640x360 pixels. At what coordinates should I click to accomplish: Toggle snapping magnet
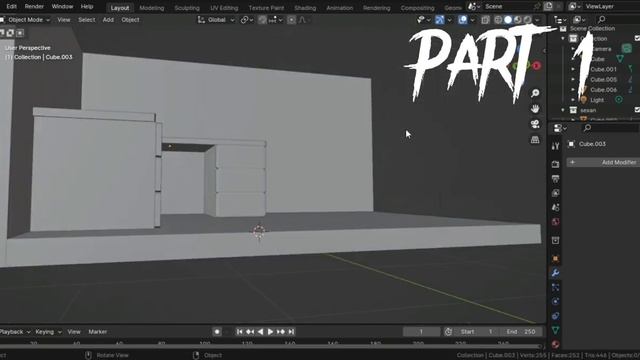(x=262, y=20)
